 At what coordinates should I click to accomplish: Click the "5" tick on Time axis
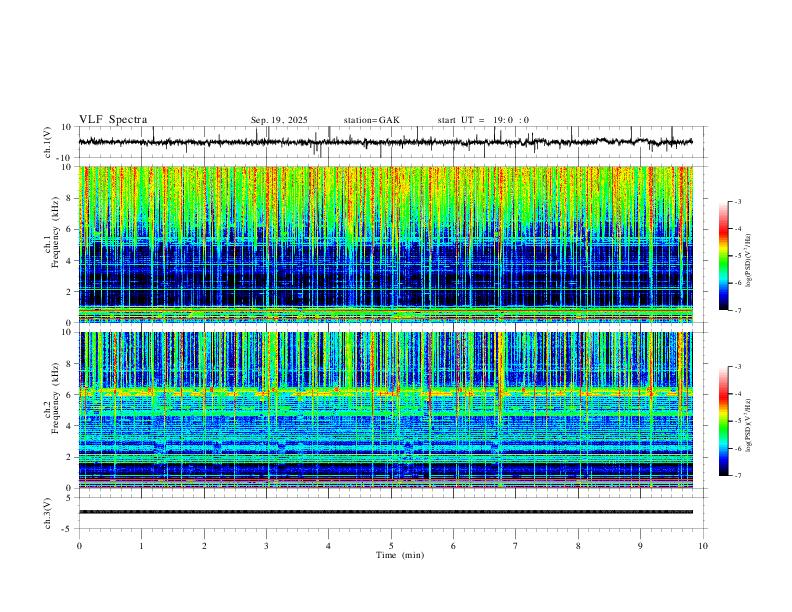(391, 546)
